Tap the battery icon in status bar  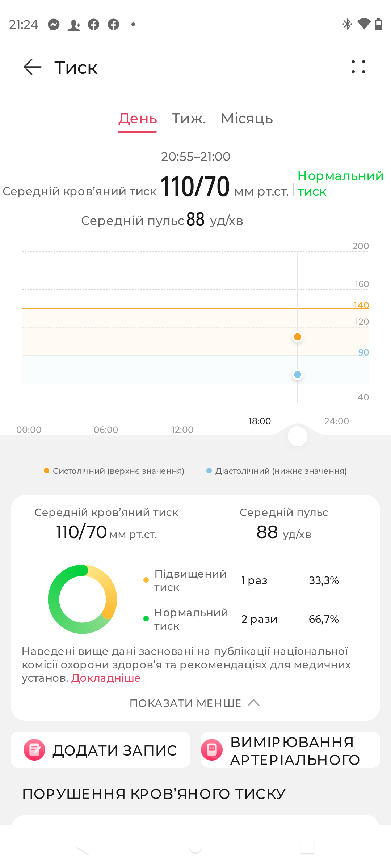378,24
